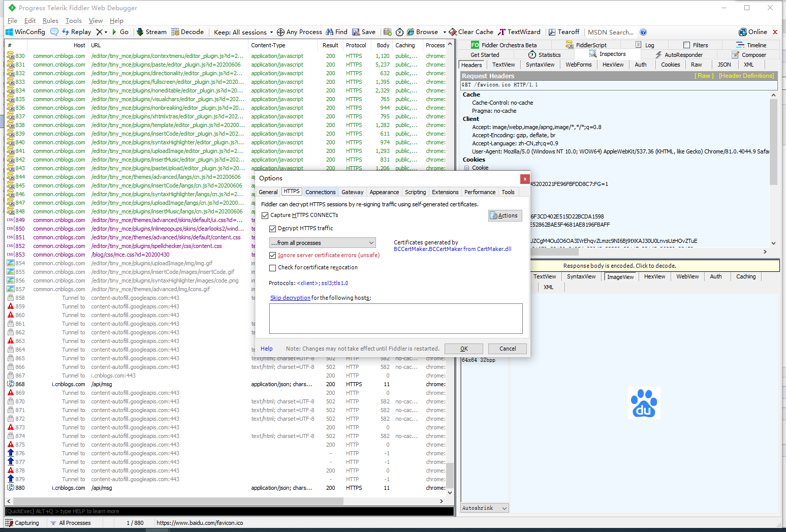Click the Go resume button
The image size is (786, 532).
point(119,32)
